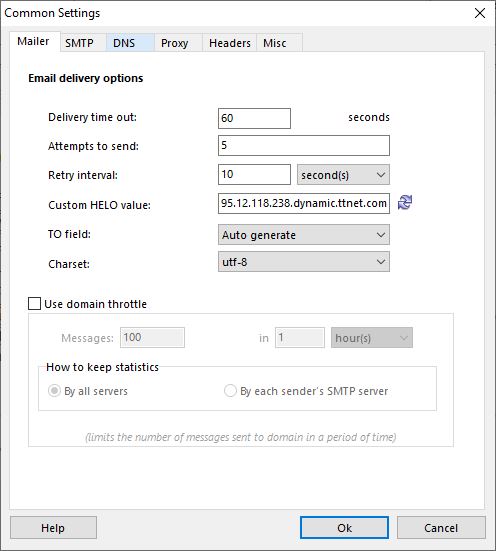The width and height of the screenshot is (496, 551).
Task: Click the Cancel button
Action: (441, 527)
